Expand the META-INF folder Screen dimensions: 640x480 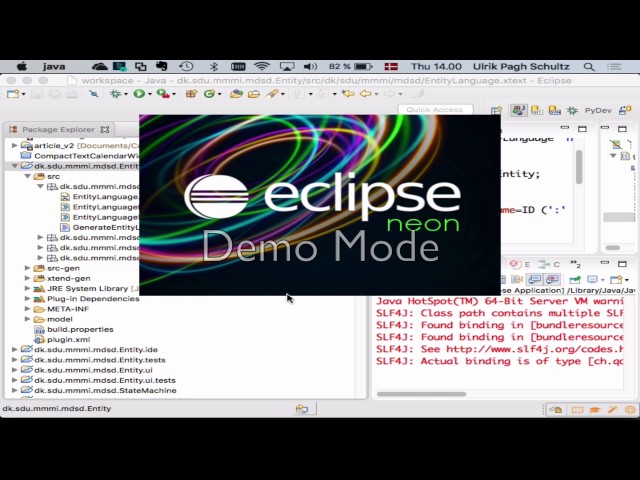pos(27,309)
